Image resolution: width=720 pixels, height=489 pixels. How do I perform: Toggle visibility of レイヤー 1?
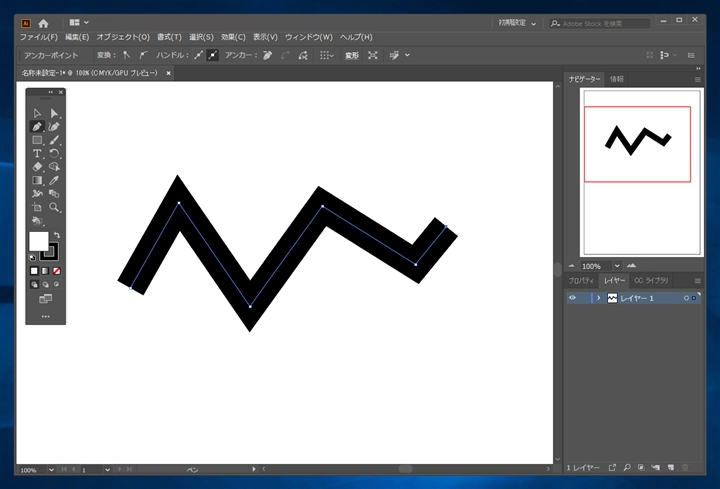572,298
